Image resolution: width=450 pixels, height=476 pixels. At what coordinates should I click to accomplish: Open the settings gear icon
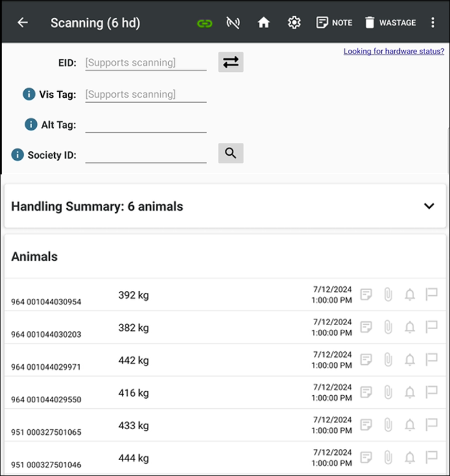(294, 23)
